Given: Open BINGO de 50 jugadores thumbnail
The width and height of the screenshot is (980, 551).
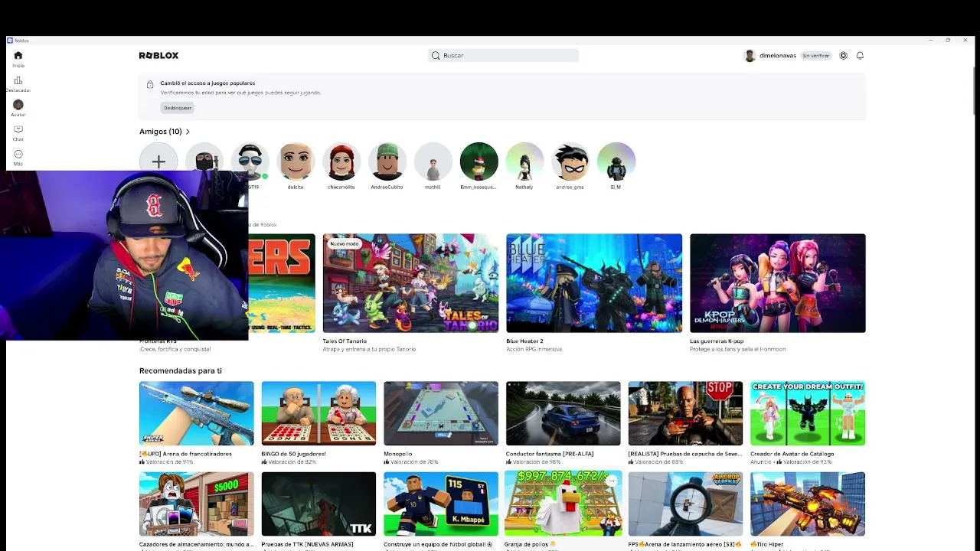Looking at the screenshot, I should 318,413.
